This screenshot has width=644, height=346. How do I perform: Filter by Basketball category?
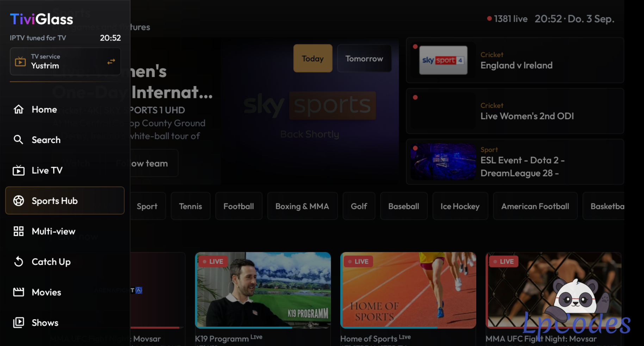603,206
